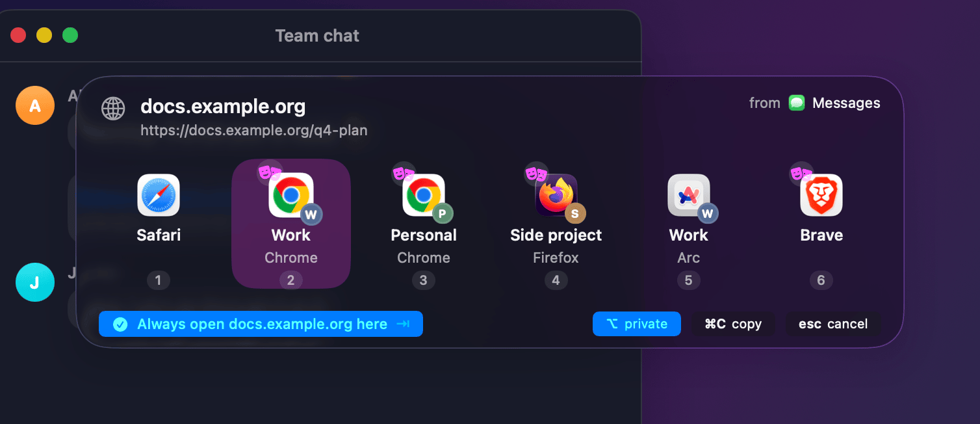The image size is (980, 424).
Task: Cancel the browser picker
Action: (833, 324)
